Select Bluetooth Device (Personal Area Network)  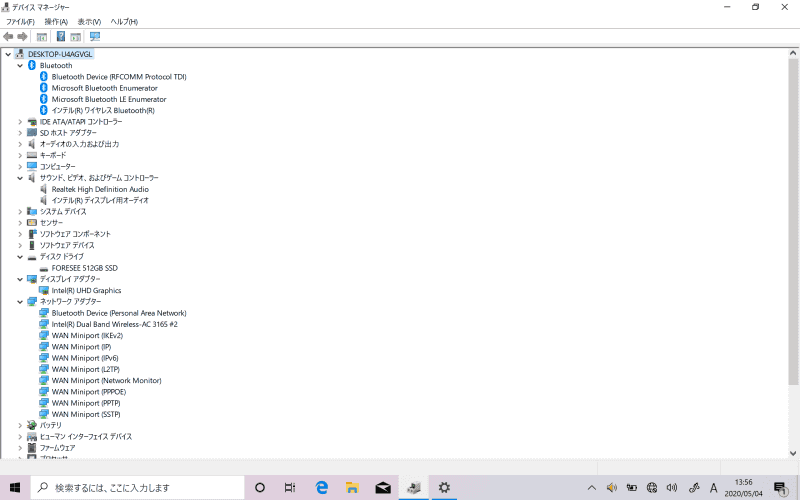[x=119, y=313]
